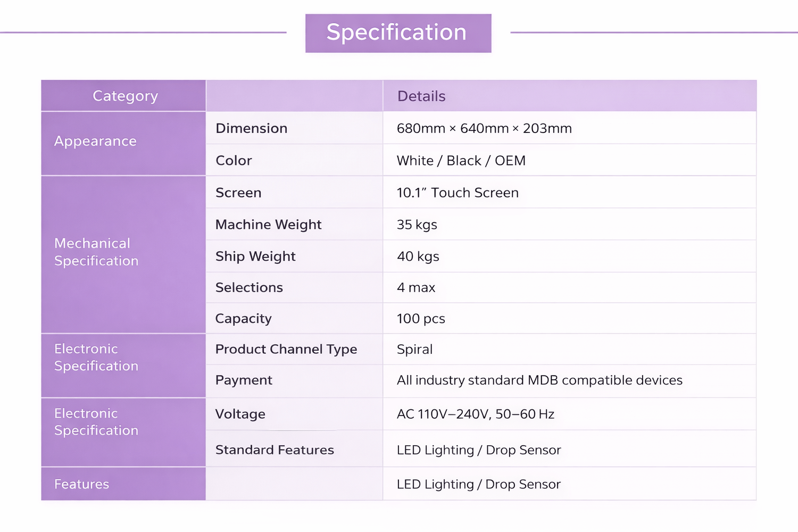Click the Dimension row label
Screen dimensions: 798x532
[251, 128]
